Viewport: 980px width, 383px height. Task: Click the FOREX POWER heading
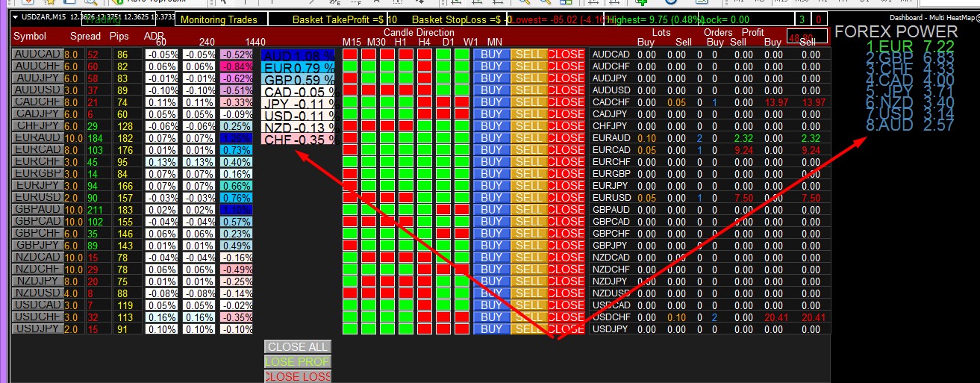coord(896,31)
